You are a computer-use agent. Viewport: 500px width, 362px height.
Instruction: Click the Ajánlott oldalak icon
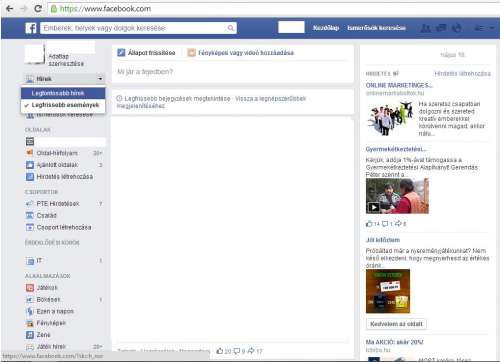click(30, 165)
